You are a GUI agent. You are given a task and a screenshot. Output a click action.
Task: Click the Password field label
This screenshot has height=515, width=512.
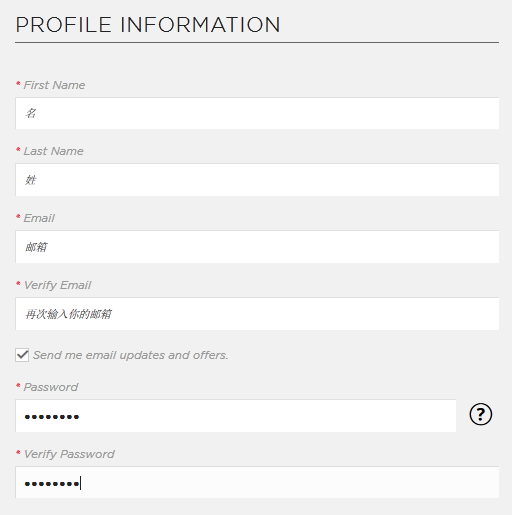51,387
